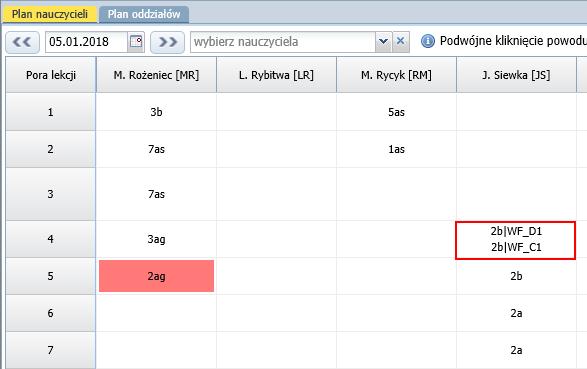
Task: Click the 2a lesson in row 6
Action: [x=516, y=313]
